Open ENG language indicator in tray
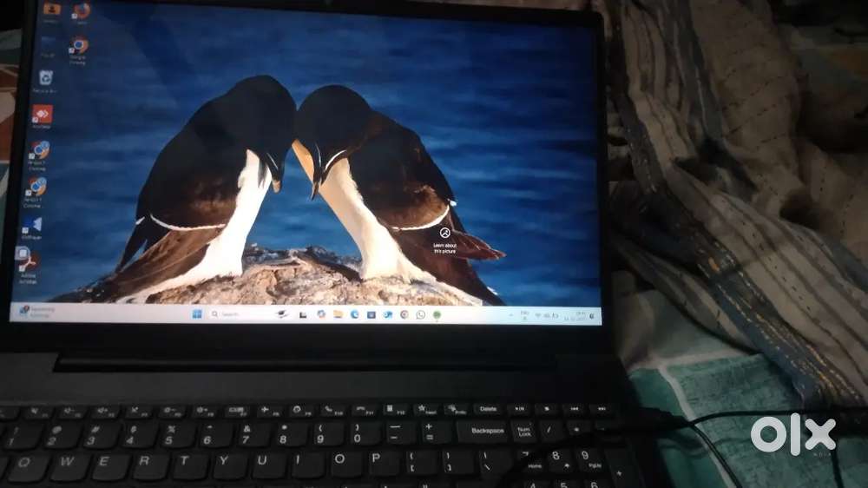 524,316
